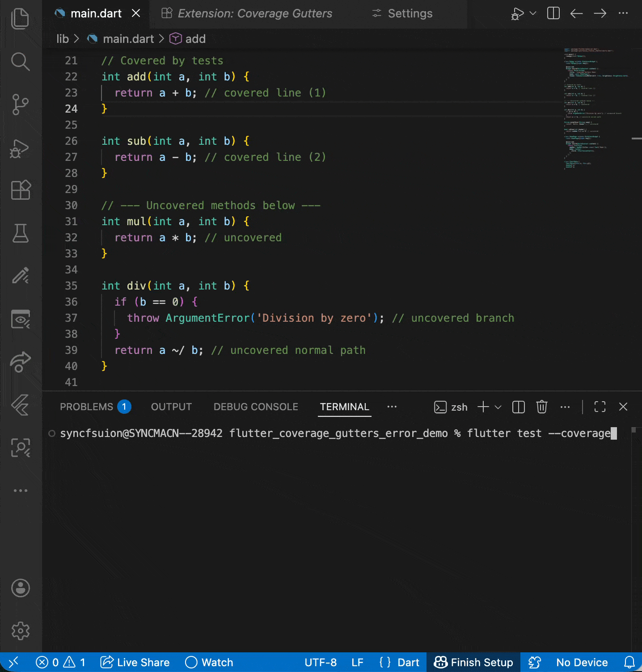Toggle Watch mode in the status bar
The image size is (642, 672).
click(208, 662)
